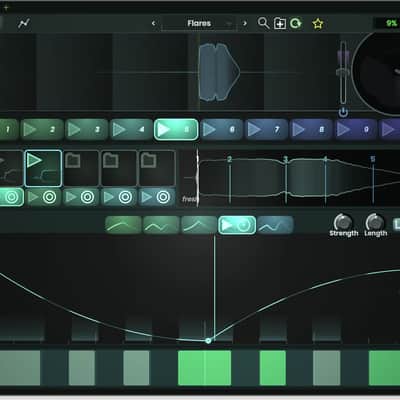Viewport: 400px width, 400px height.
Task: Open the modulation graph icon in the top bar
Action: (24, 23)
